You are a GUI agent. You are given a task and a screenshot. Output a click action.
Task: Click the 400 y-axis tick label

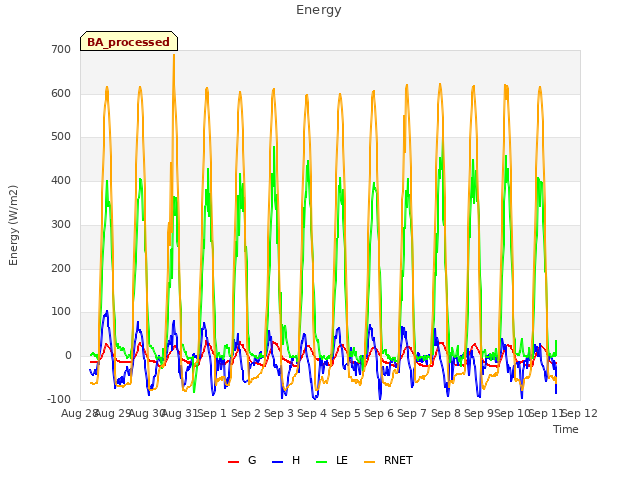click(61, 180)
